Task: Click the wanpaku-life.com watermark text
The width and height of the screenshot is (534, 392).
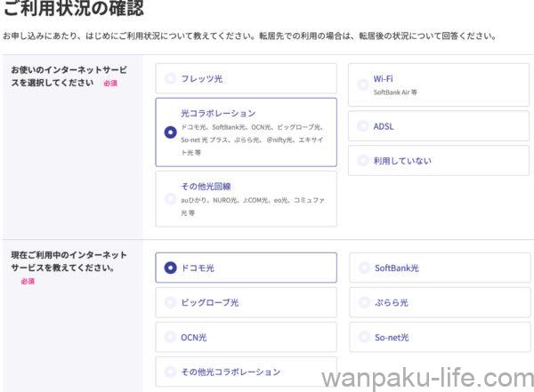Action: pyautogui.click(x=425, y=377)
